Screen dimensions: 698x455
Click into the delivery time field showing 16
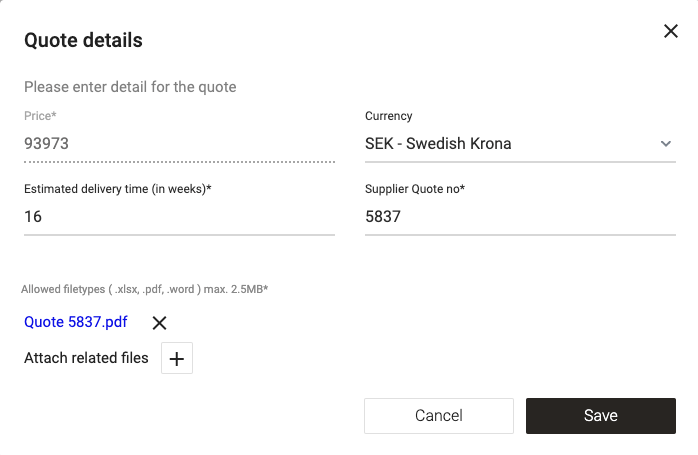tap(179, 216)
